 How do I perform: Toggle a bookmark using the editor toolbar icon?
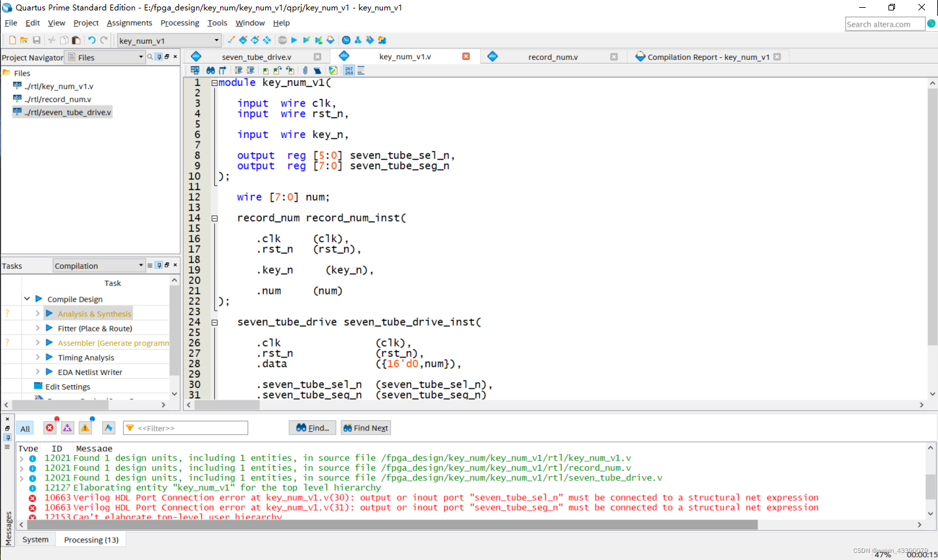(x=266, y=70)
